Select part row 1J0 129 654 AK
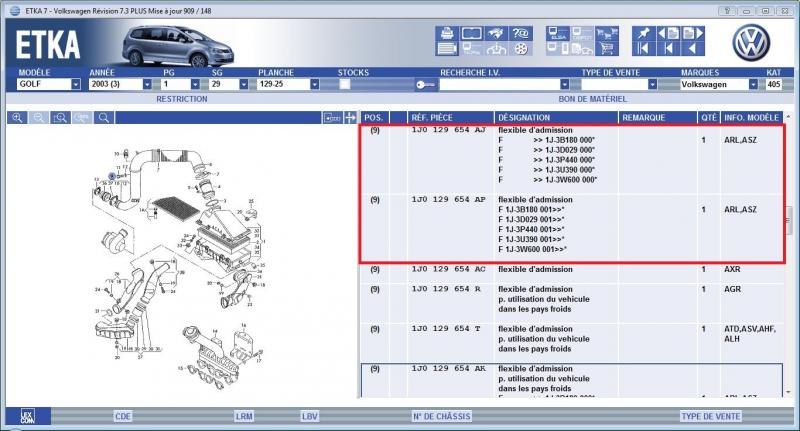Viewport: 800px width, 431px height. (x=572, y=380)
